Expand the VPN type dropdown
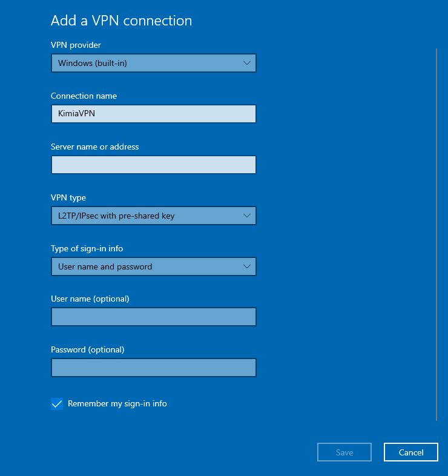 coord(153,216)
